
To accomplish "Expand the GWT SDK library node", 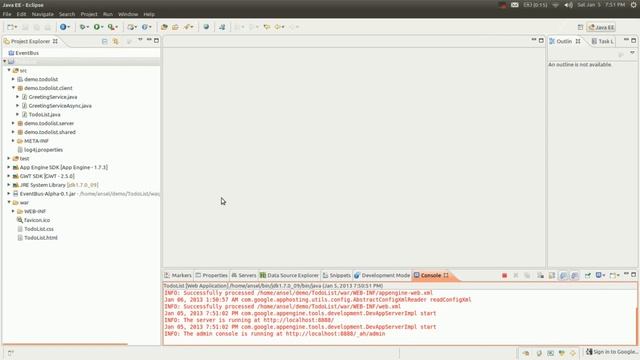I will [9, 176].
